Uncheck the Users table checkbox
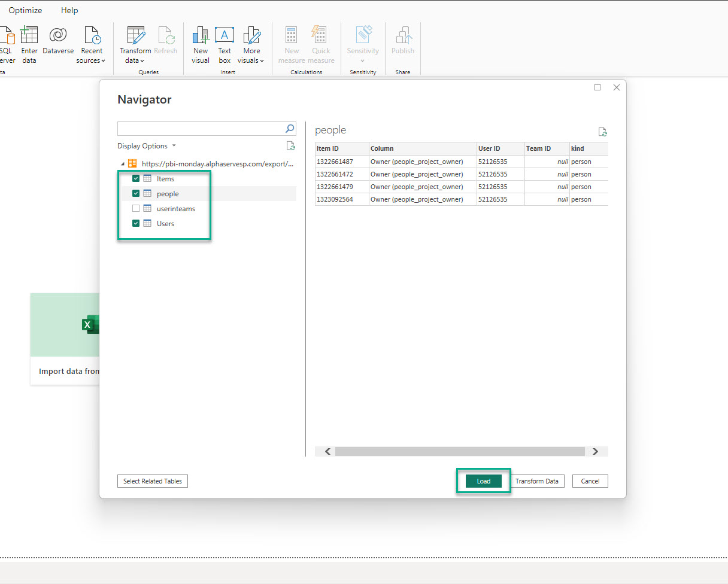The image size is (728, 584). pos(136,223)
